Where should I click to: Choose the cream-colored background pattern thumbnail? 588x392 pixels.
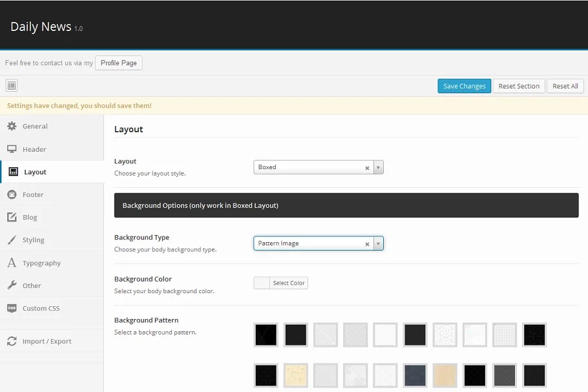pos(295,375)
